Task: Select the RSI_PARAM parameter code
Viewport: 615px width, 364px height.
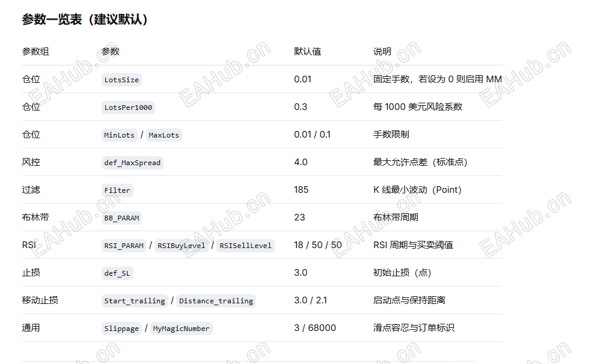Action: tap(124, 246)
